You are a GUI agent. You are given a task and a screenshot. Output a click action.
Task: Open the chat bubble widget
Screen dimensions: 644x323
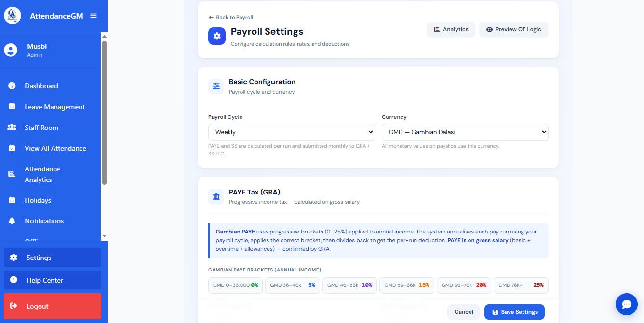(x=627, y=304)
